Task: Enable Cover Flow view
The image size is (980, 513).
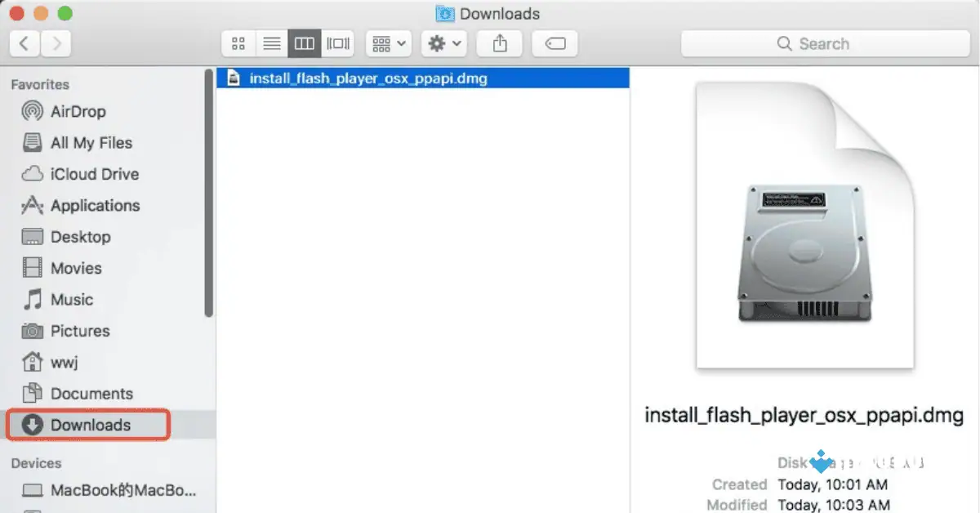Action: (338, 43)
